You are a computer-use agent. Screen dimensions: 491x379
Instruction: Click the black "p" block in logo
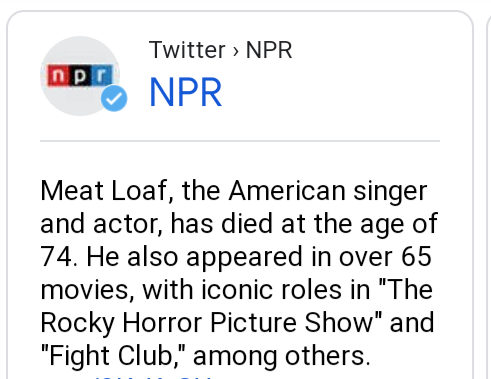pyautogui.click(x=79, y=75)
